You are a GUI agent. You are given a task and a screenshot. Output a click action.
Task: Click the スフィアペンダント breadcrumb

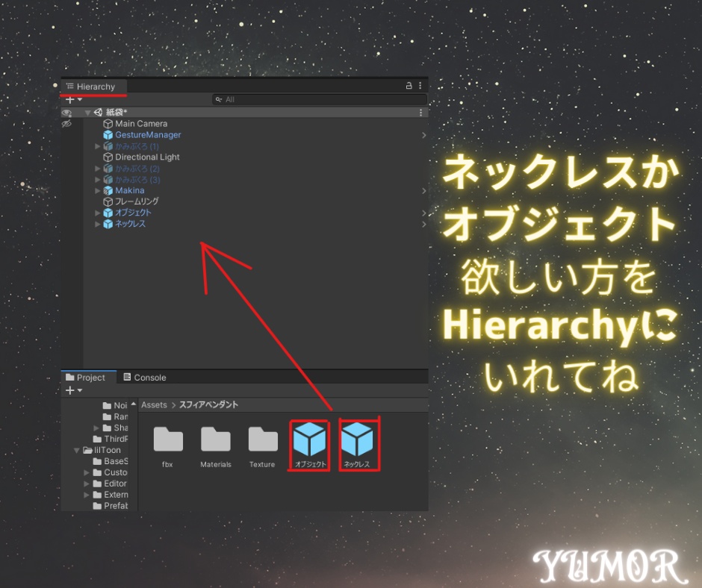210,404
